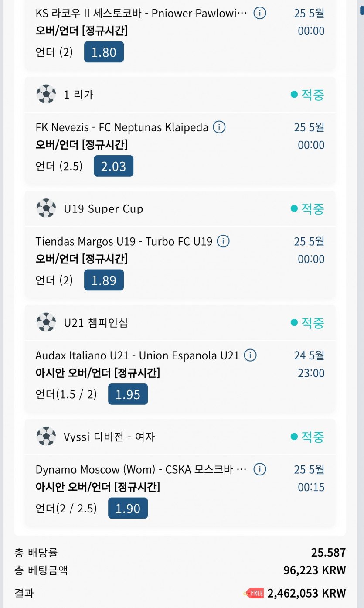The image size is (364, 608).
Task: Click the 2.03 odds button
Action: pos(113,166)
